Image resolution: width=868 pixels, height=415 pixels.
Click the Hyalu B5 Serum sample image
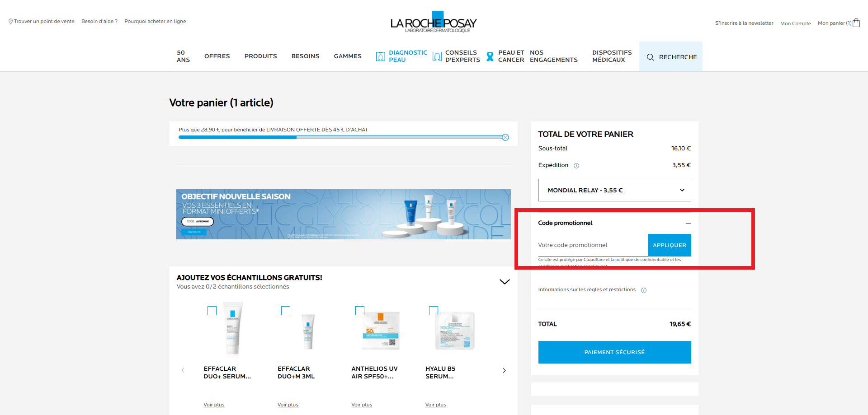pyautogui.click(x=455, y=331)
